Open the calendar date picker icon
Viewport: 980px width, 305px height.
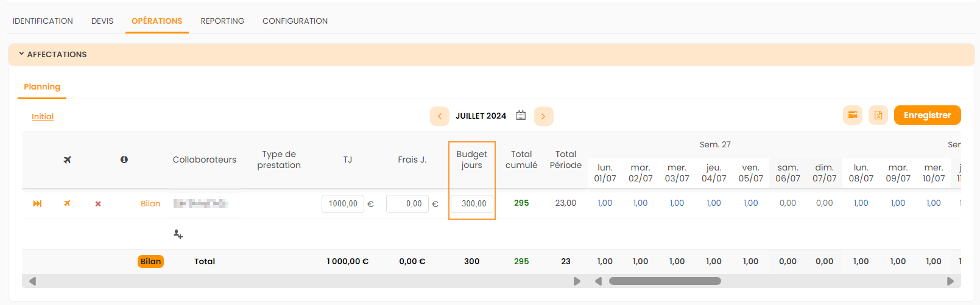pos(521,116)
